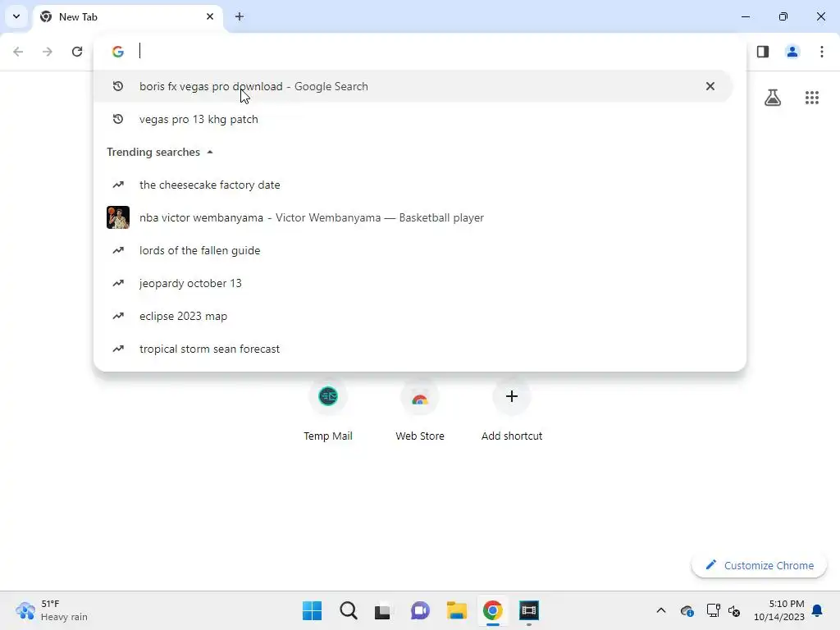
Task: Click the browser forward arrow
Action: (48, 52)
